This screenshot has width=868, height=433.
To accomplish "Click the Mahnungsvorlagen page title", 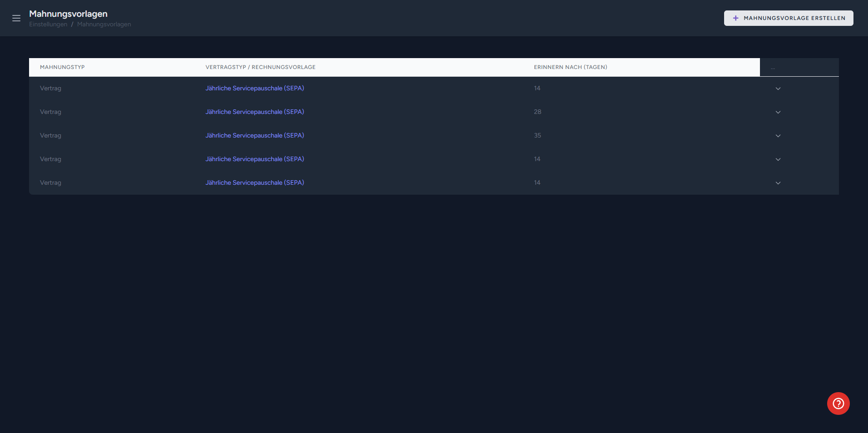I will click(x=68, y=14).
